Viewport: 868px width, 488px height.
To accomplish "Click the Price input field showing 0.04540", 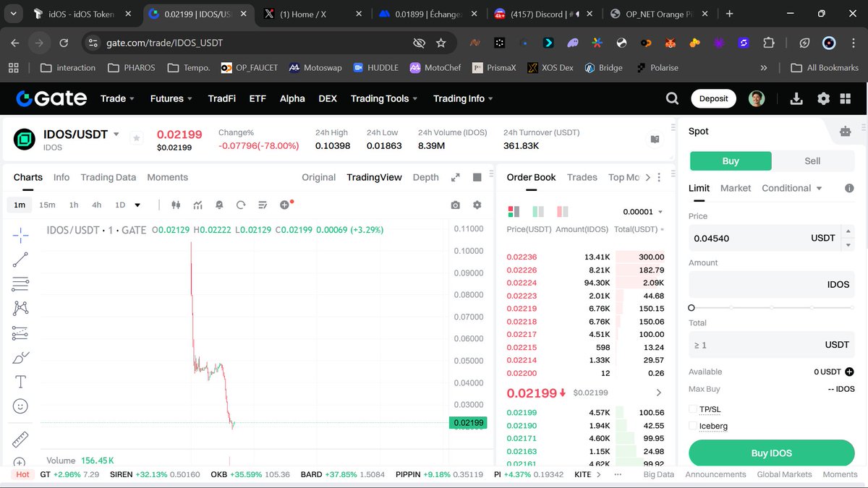I will [x=765, y=238].
